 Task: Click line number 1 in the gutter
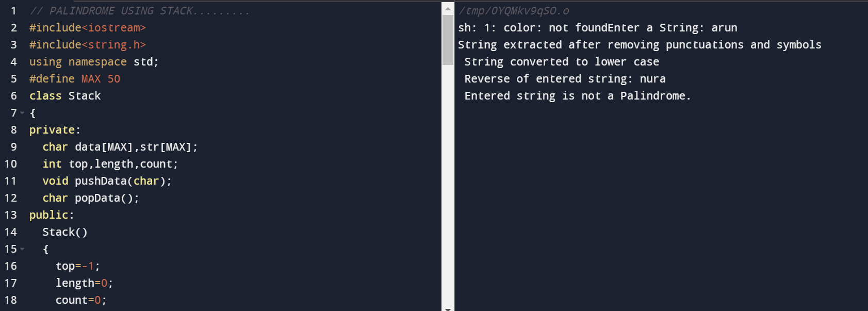click(x=13, y=11)
